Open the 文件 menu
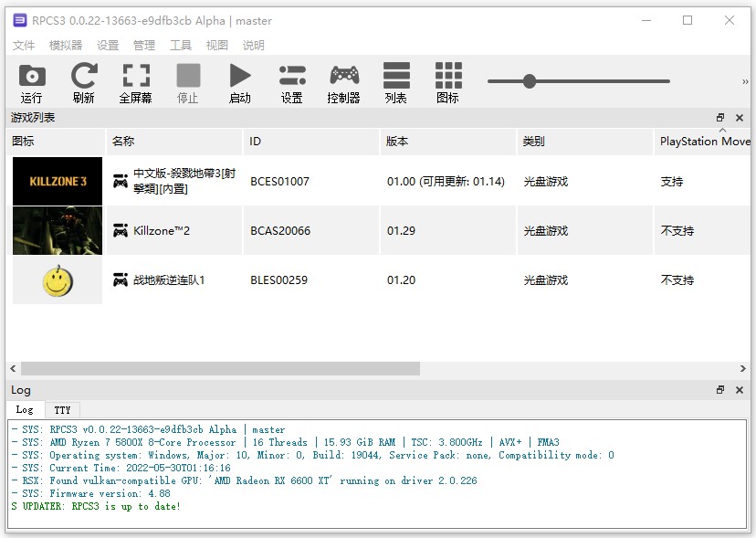 tap(24, 46)
